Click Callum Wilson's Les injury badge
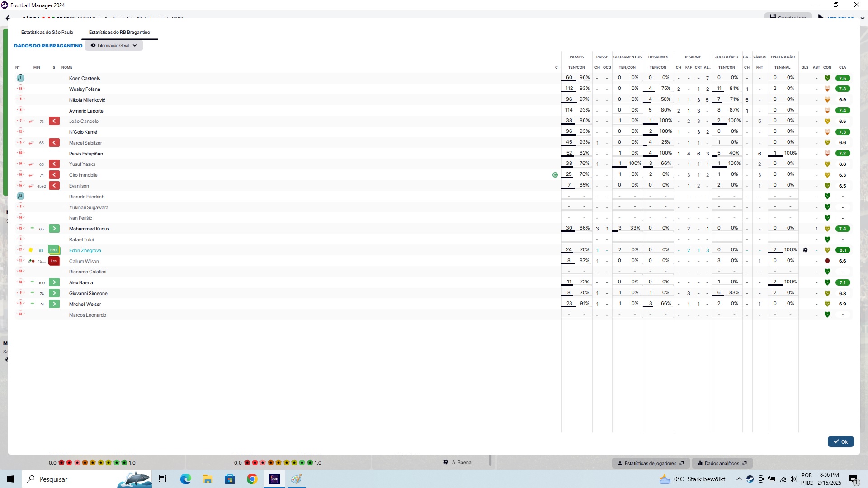Viewport: 868px width, 488px height. tap(54, 261)
